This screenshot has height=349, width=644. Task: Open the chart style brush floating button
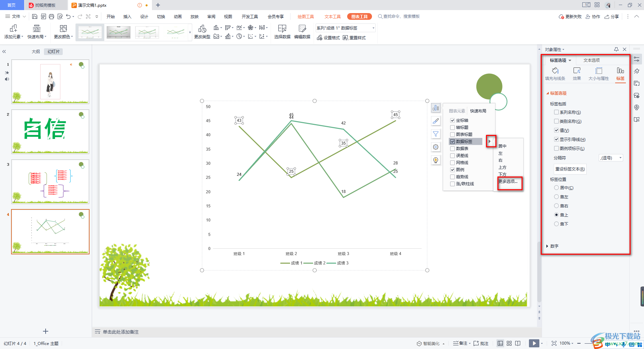pyautogui.click(x=436, y=121)
